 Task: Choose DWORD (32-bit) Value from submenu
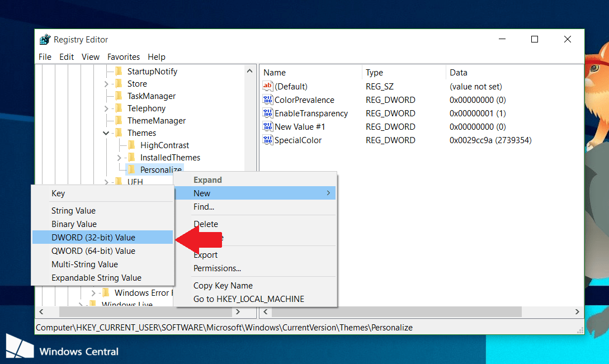(93, 238)
